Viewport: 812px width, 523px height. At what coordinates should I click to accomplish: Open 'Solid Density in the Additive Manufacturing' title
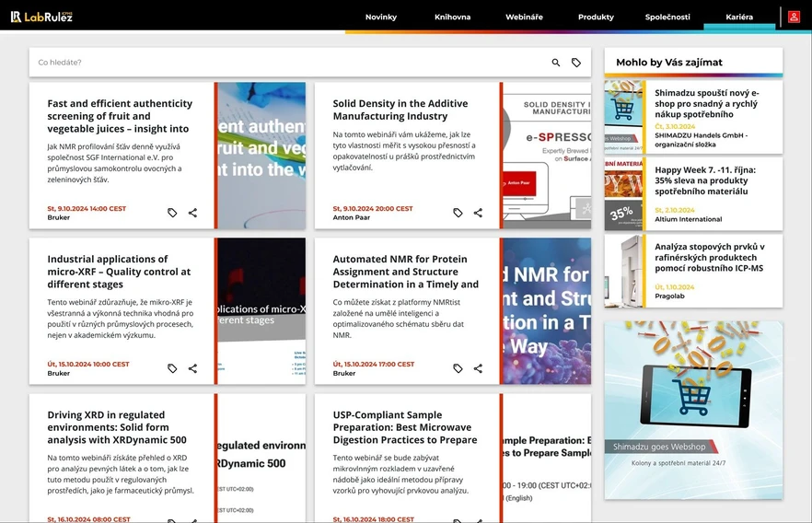tap(400, 110)
